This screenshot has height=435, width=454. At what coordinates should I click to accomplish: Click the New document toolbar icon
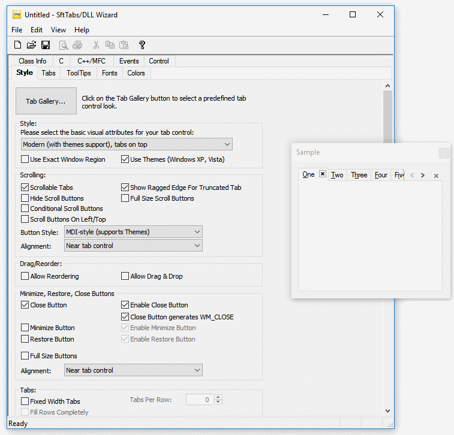(x=17, y=45)
